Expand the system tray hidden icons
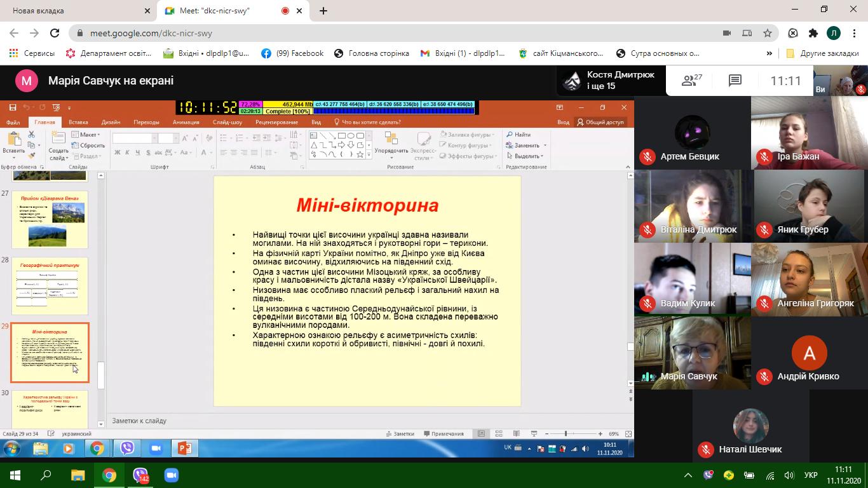This screenshot has width=868, height=488. [x=688, y=475]
